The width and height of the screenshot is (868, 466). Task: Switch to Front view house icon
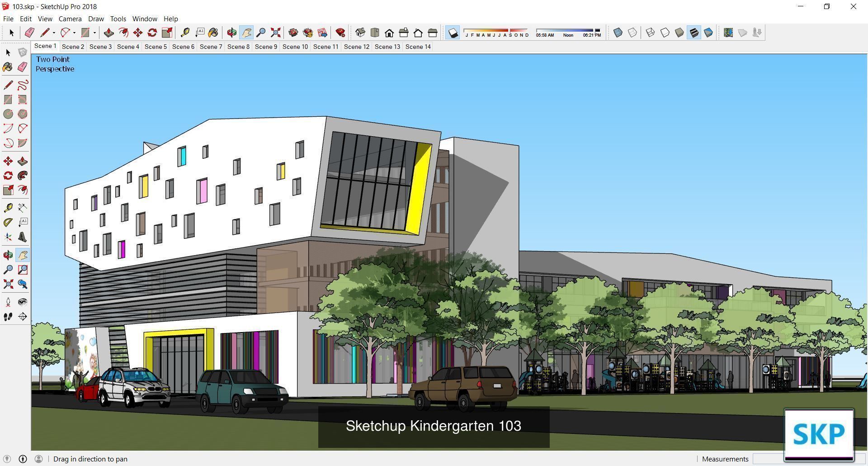tap(389, 33)
